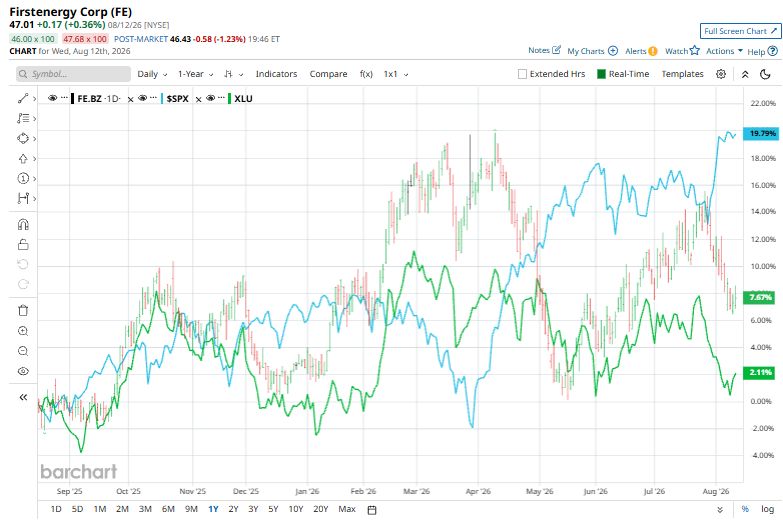
Task: Lock all drawings with padlock icon
Action: coord(23,244)
